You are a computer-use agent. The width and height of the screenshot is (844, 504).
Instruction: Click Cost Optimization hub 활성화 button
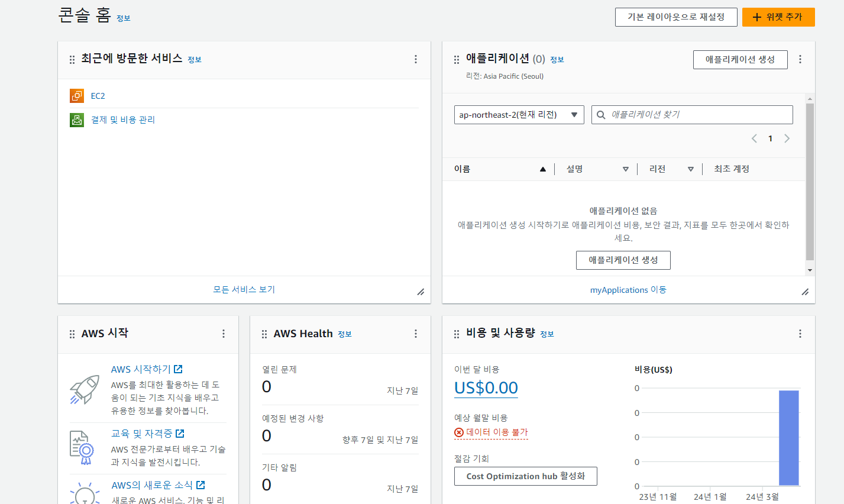pos(526,476)
